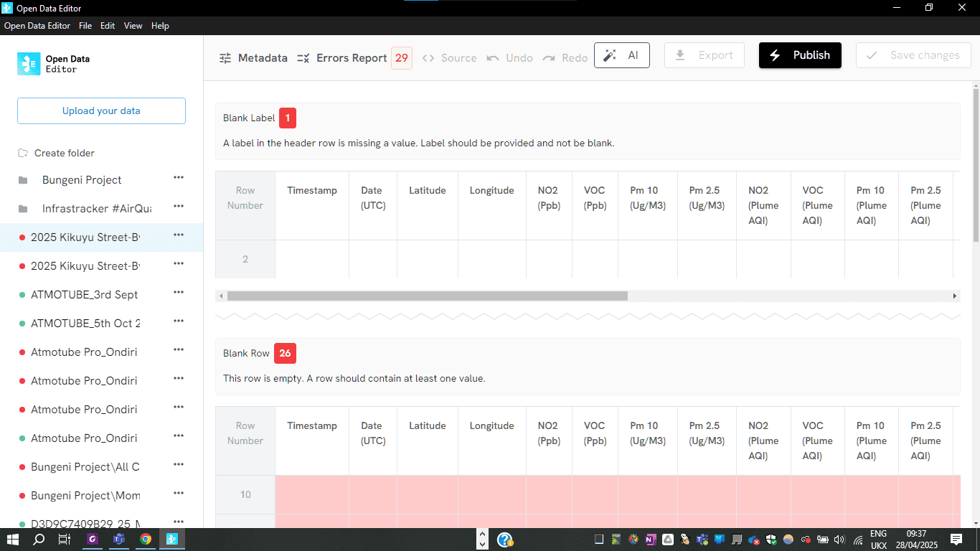Open the Errors Report panel
980x551 pixels.
coord(342,58)
